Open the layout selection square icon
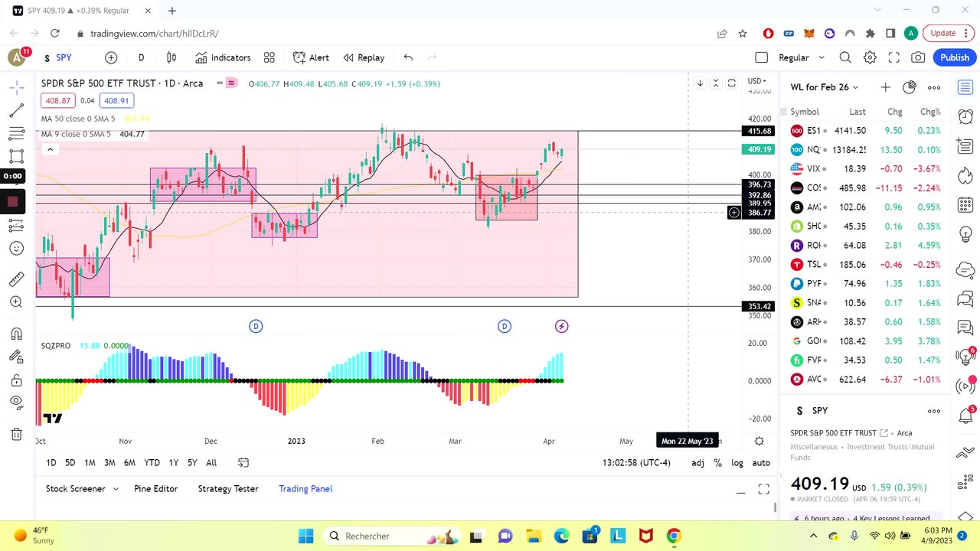The width and height of the screenshot is (980, 551). [761, 57]
